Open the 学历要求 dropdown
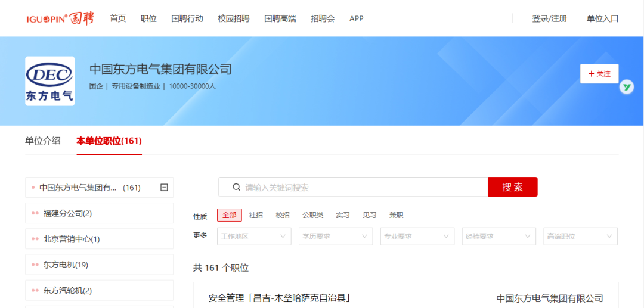This screenshot has height=308, width=644. coord(336,237)
